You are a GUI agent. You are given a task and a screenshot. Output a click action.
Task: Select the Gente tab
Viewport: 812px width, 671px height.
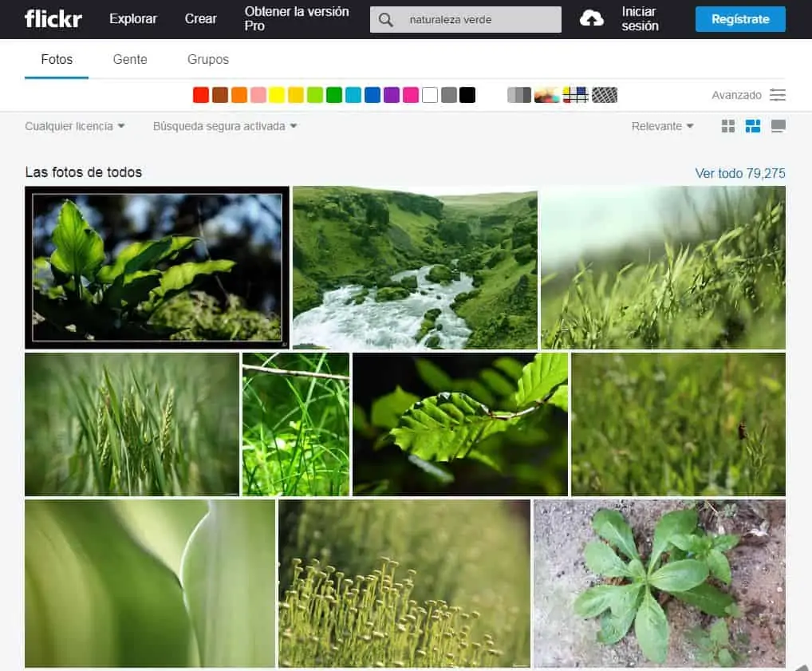[130, 60]
